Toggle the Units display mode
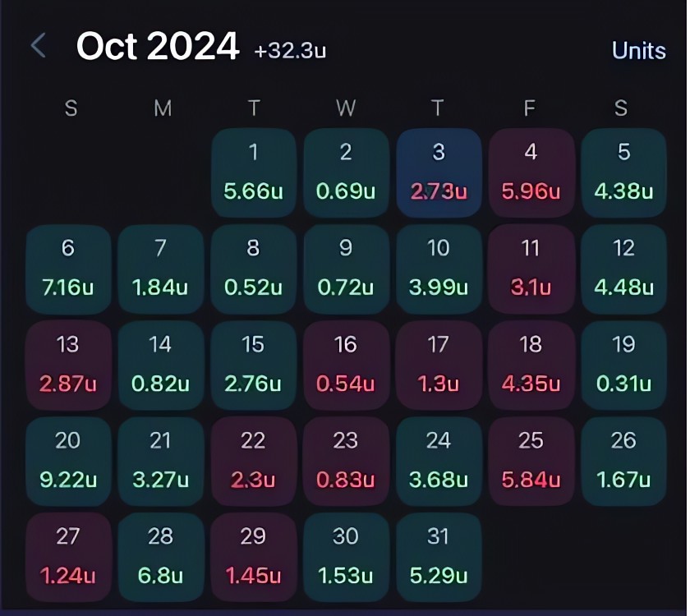The image size is (690, 616). point(638,51)
